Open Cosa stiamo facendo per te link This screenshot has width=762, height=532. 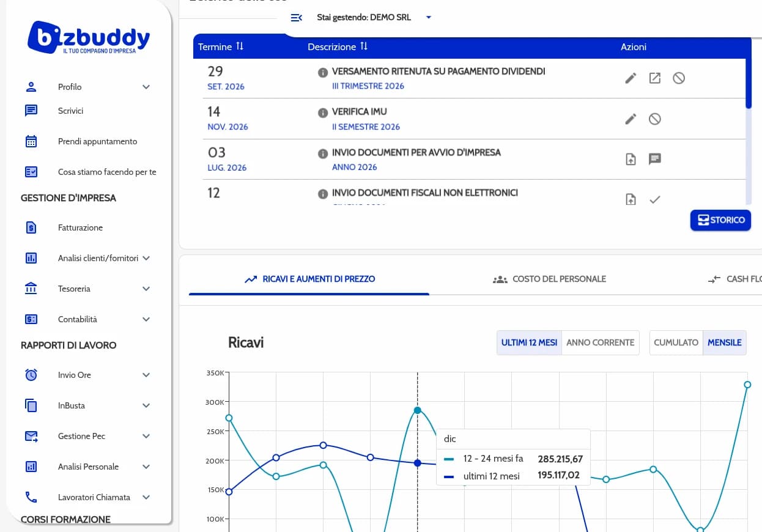tap(107, 172)
